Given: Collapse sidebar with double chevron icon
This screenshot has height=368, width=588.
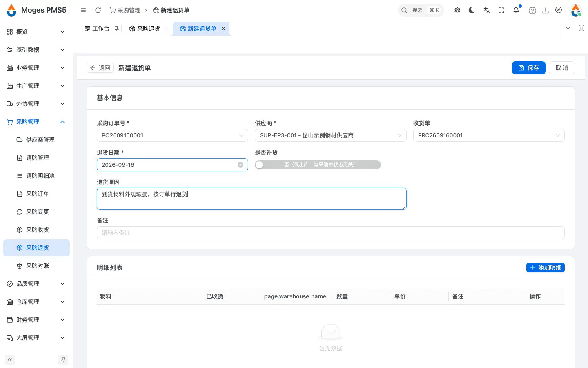Looking at the screenshot, I should click(10, 360).
